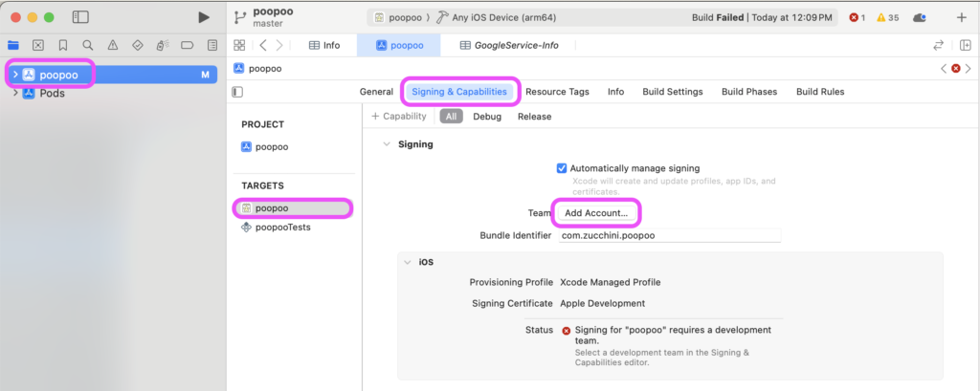
Task: Open the cloud status icon
Action: [920, 17]
